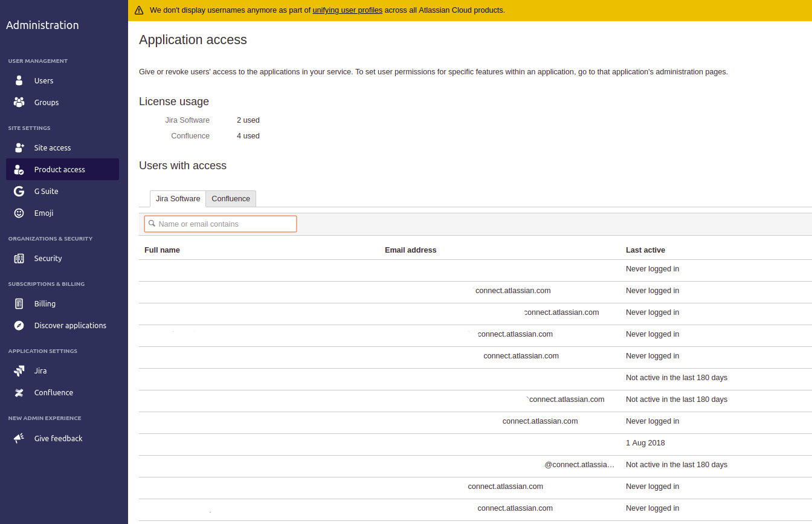Screen dimensions: 812x524
Task: Open the unifying user profiles link
Action: [347, 10]
